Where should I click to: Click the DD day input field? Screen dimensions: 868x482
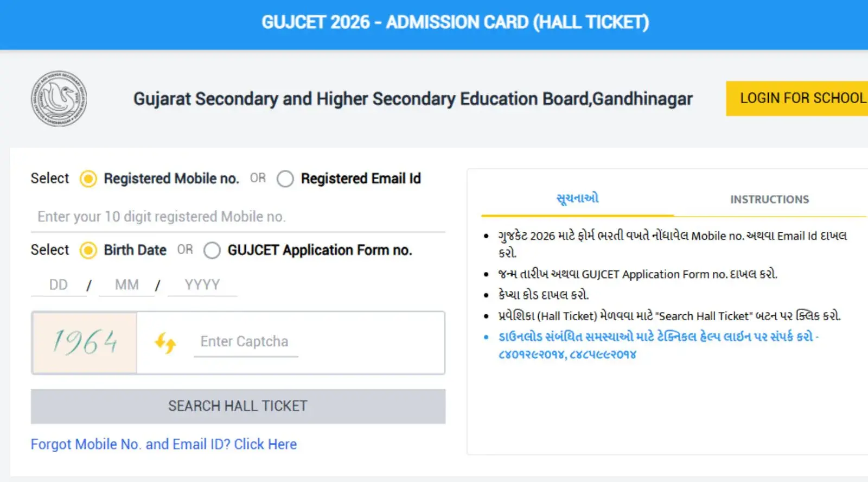tap(59, 285)
